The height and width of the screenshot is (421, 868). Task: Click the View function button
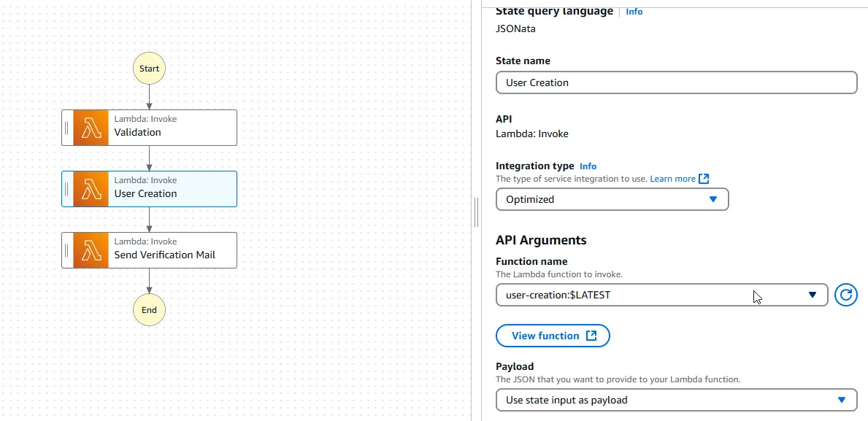[x=553, y=336]
